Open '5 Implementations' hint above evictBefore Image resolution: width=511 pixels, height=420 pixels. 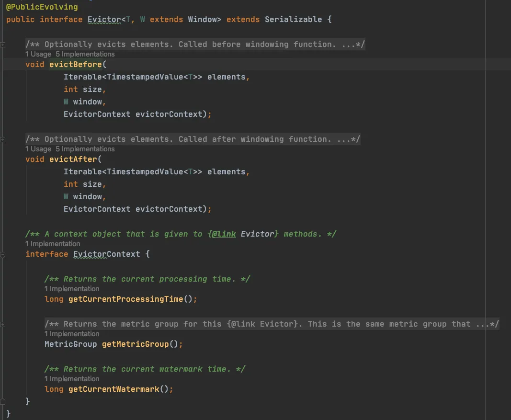[85, 54]
